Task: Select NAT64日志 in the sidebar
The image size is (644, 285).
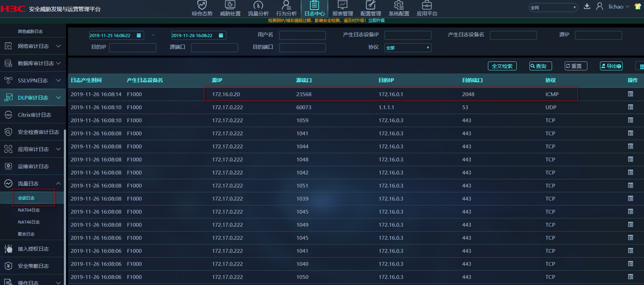Action: 29,210
